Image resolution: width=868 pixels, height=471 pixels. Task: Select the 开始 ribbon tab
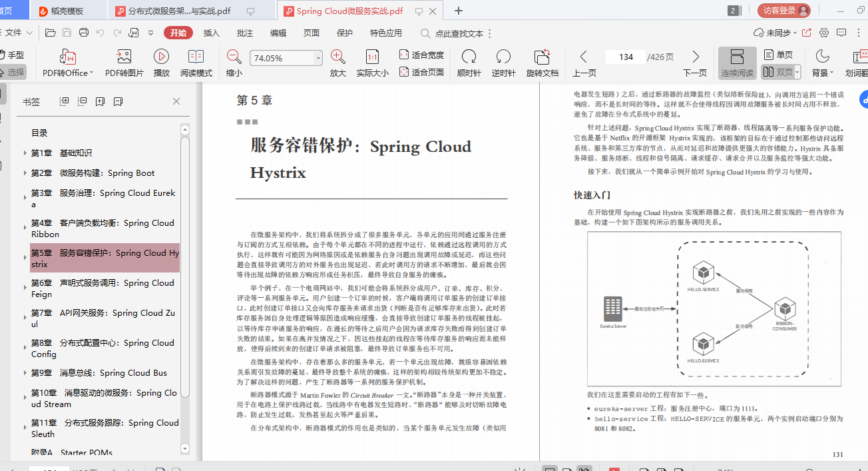(x=178, y=33)
